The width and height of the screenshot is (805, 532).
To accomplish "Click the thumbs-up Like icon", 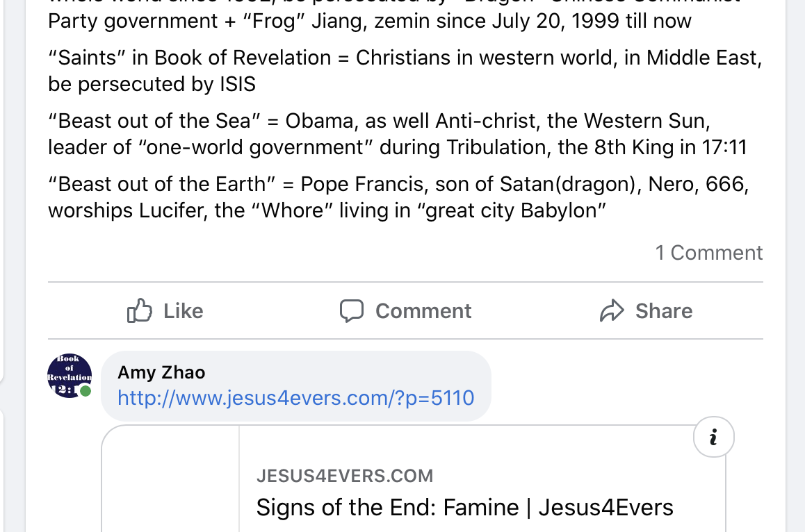I will (139, 310).
